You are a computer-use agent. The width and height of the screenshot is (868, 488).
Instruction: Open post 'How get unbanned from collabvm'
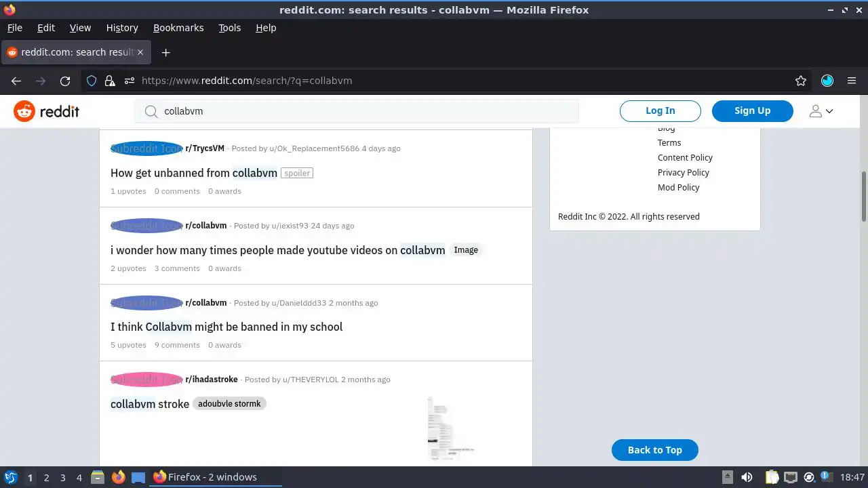tap(194, 173)
